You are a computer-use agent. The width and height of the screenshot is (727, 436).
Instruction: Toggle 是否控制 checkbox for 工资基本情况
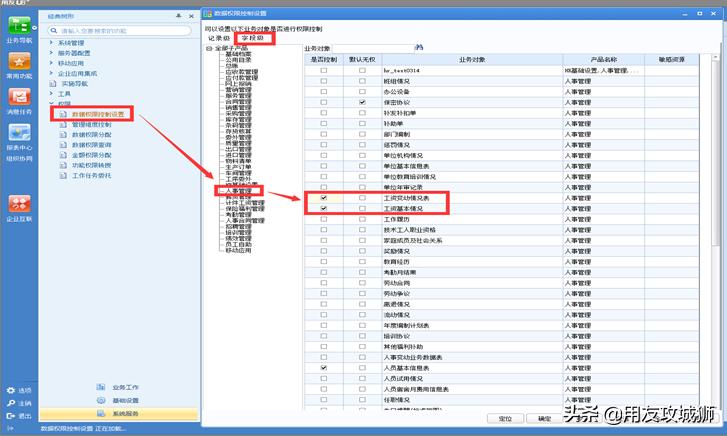pyautogui.click(x=324, y=209)
